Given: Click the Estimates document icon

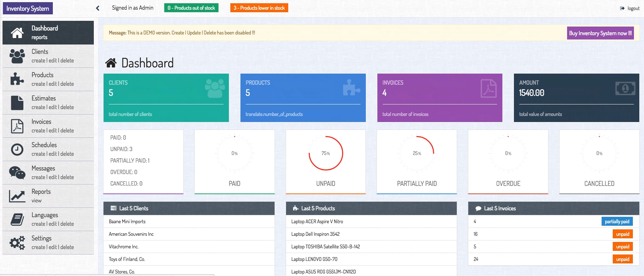Looking at the screenshot, I should coord(17,103).
